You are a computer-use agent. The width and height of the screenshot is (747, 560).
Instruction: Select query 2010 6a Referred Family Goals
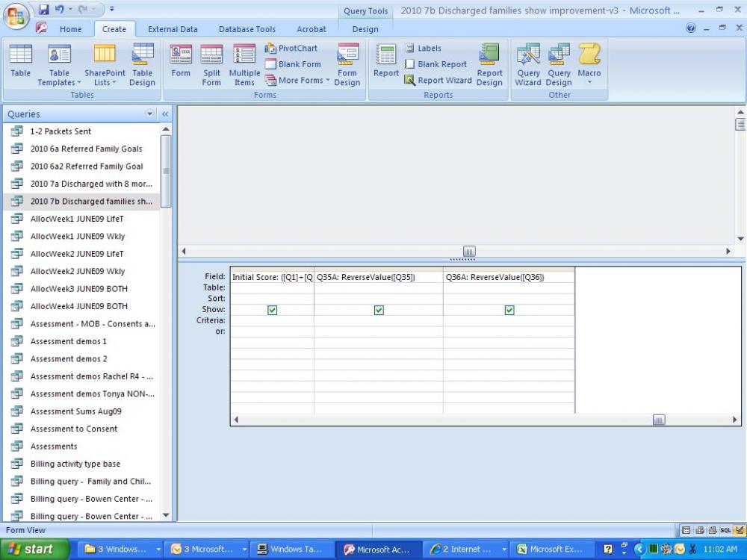coord(81,149)
